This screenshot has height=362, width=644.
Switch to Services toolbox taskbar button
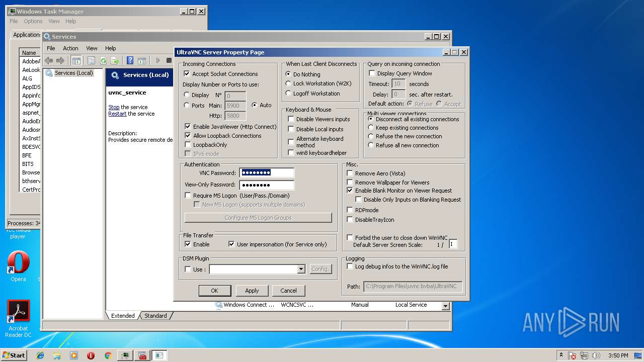(x=142, y=355)
